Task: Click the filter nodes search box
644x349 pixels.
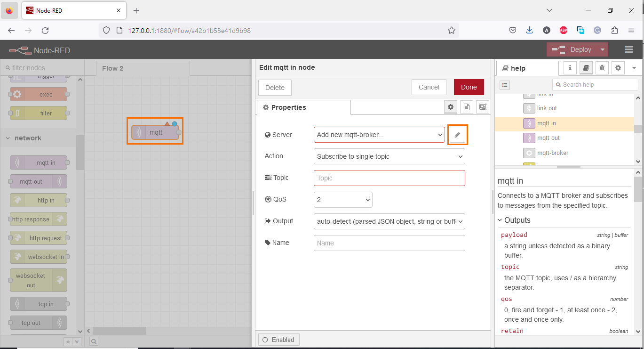Action: click(x=42, y=68)
